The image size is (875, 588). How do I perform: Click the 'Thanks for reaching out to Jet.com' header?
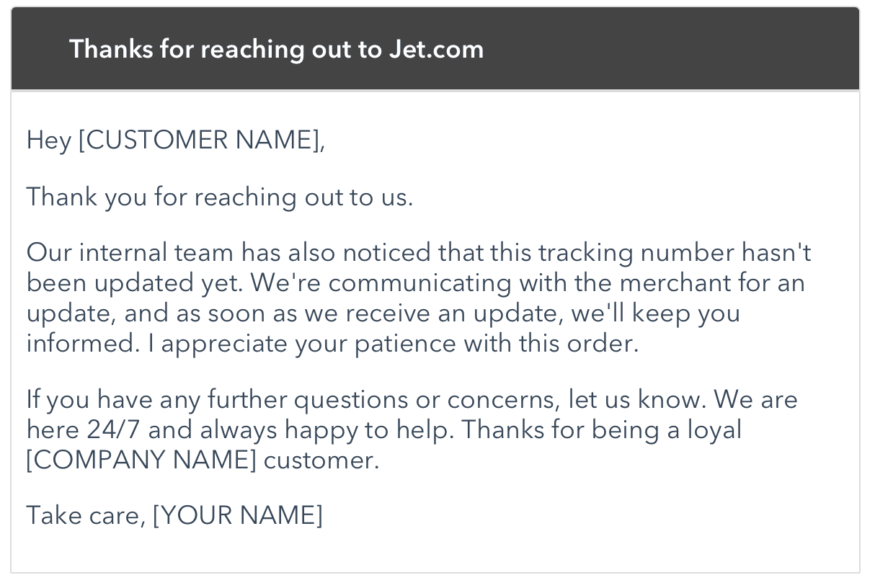click(x=276, y=50)
